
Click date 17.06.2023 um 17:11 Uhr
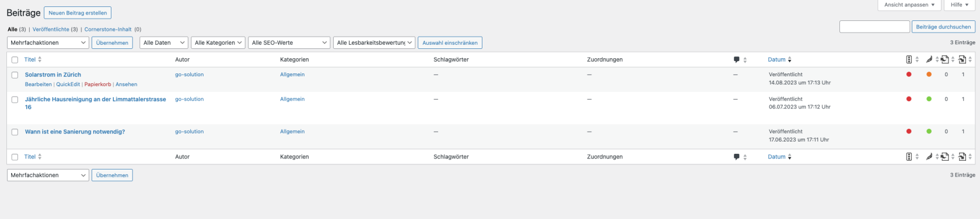tap(799, 140)
